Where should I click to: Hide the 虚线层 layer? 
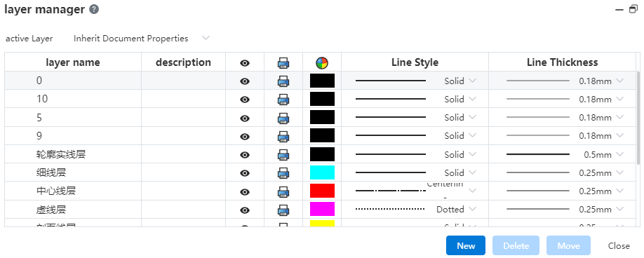[x=245, y=210]
